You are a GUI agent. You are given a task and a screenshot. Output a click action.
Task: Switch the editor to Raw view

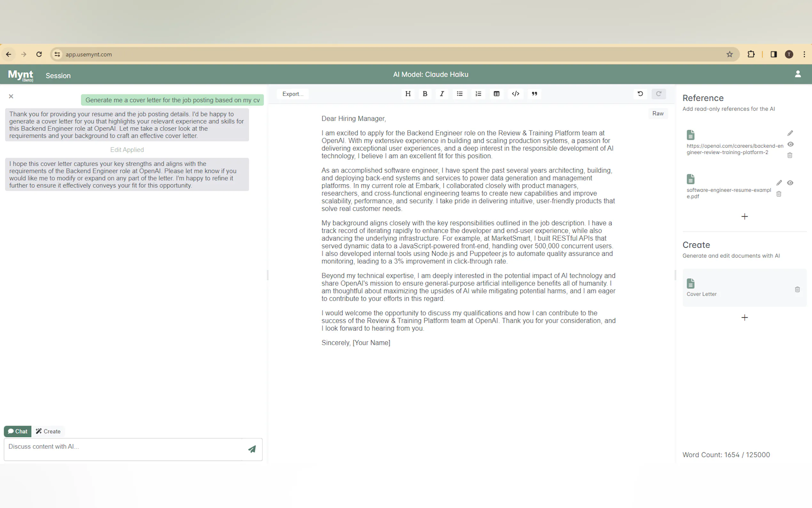click(658, 114)
